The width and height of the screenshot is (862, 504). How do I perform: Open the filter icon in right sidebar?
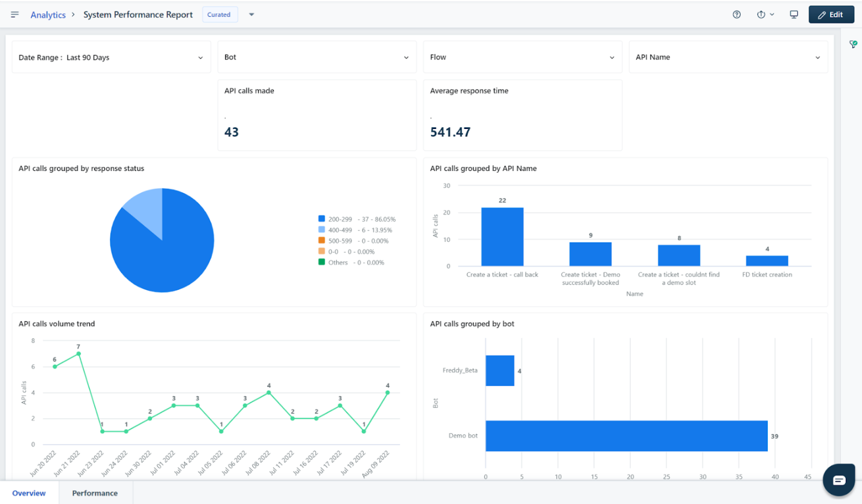point(852,44)
